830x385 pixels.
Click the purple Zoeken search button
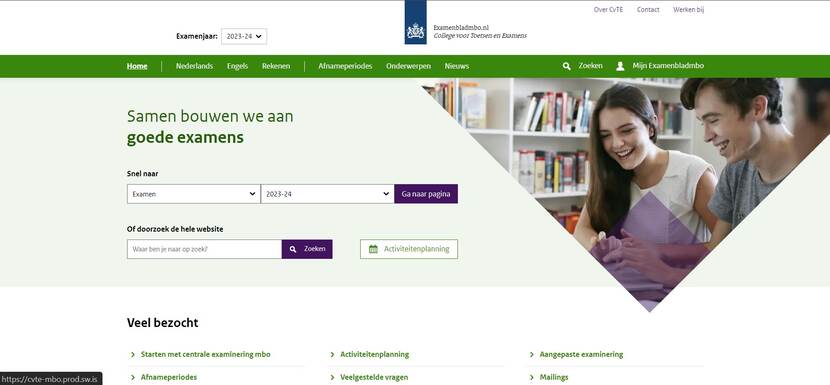(307, 249)
